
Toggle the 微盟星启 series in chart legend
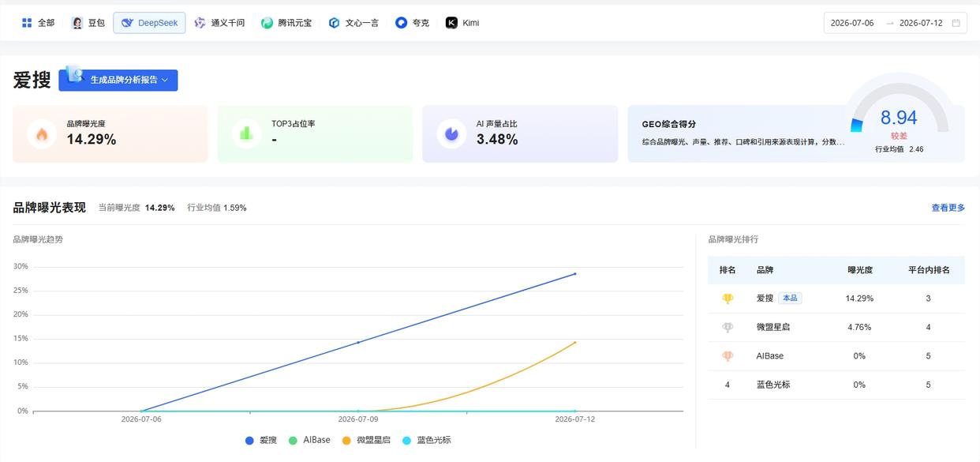(x=366, y=440)
